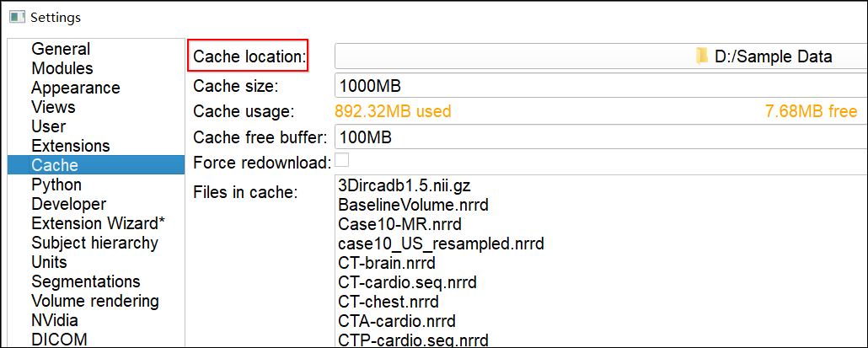Click the folder icon beside D:/Sample Data
Viewport: 868px width, 348px height.
tap(702, 56)
